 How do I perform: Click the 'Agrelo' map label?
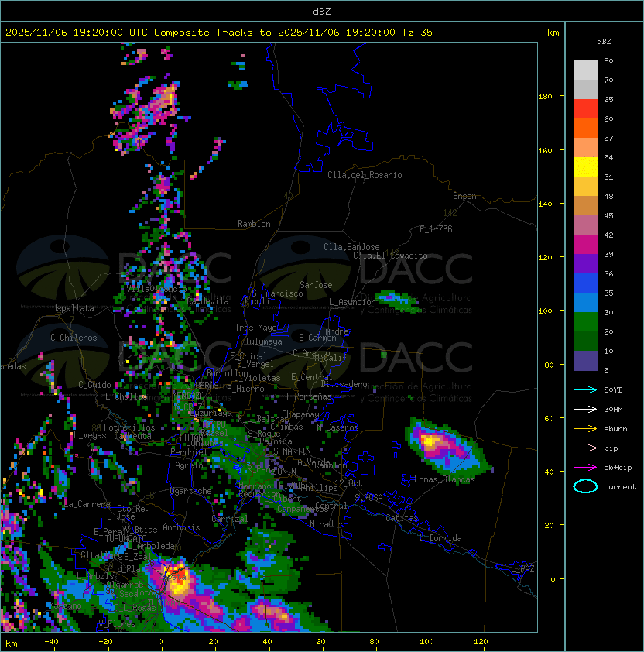click(189, 465)
